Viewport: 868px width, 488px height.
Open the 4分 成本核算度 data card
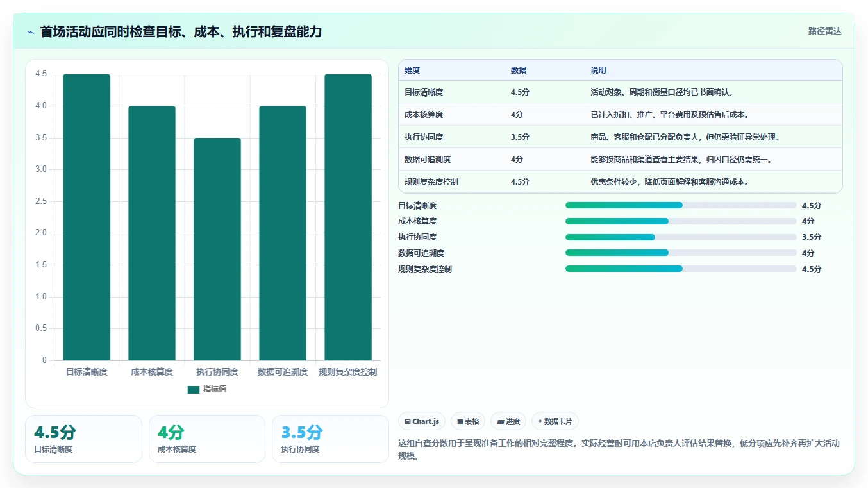coord(206,439)
